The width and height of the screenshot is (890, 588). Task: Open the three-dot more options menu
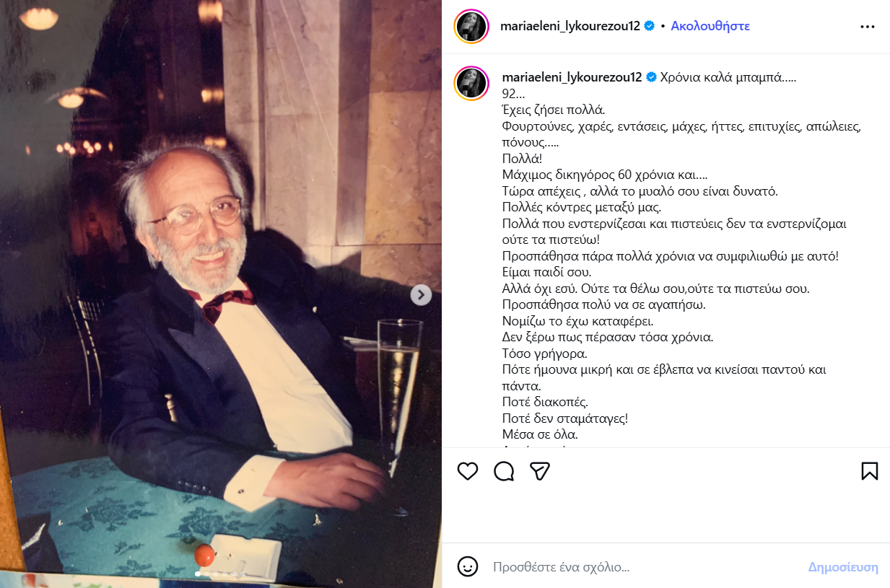(868, 27)
